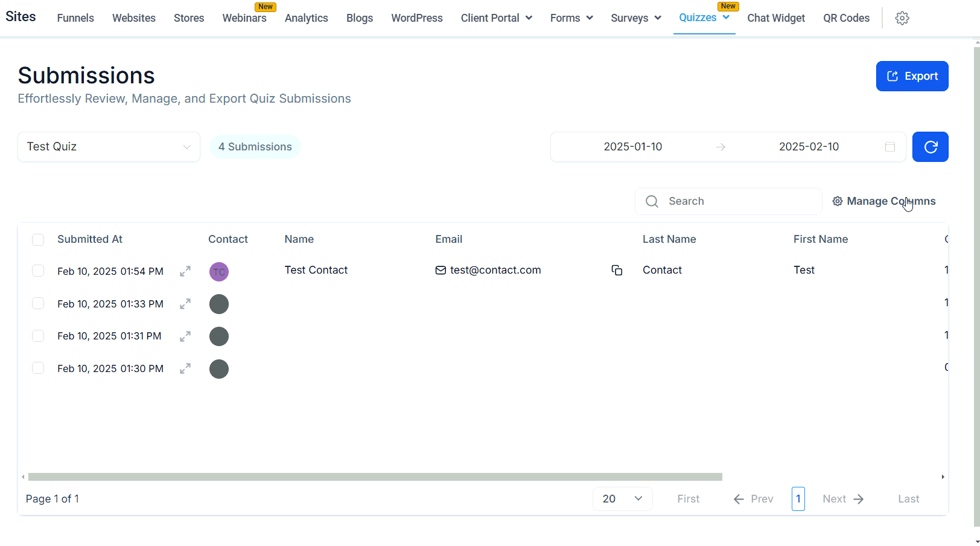This screenshot has width=980, height=546.
Task: Open Manage Columns
Action: pyautogui.click(x=884, y=201)
